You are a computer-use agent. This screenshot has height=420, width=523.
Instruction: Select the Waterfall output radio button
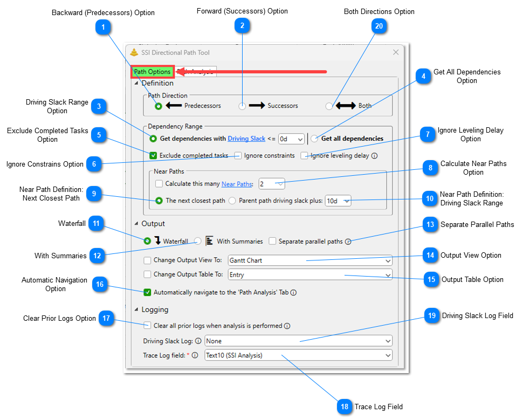coord(147,241)
